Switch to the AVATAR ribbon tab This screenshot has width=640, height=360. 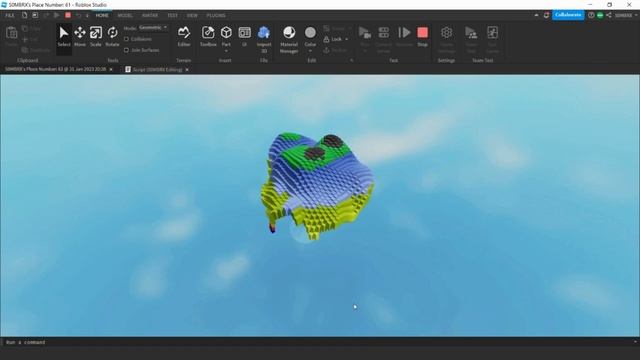[x=150, y=15]
